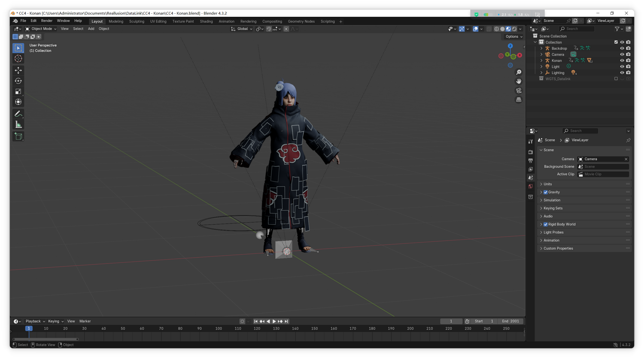Hide the Camera object in viewport
Viewport: 644px width, 358px height.
click(x=622, y=54)
